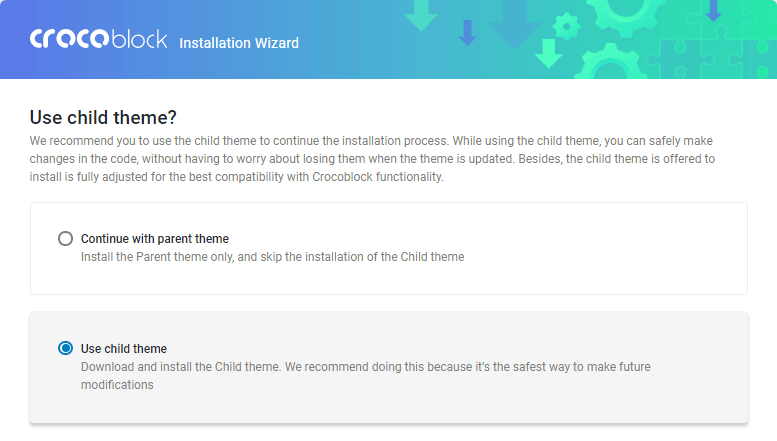The width and height of the screenshot is (777, 441).
Task: Click the large faded blue down arrow
Action: tap(514, 24)
